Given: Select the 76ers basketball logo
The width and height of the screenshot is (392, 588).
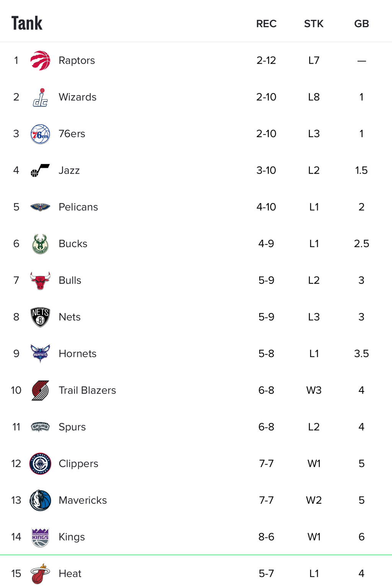Looking at the screenshot, I should pos(40,134).
